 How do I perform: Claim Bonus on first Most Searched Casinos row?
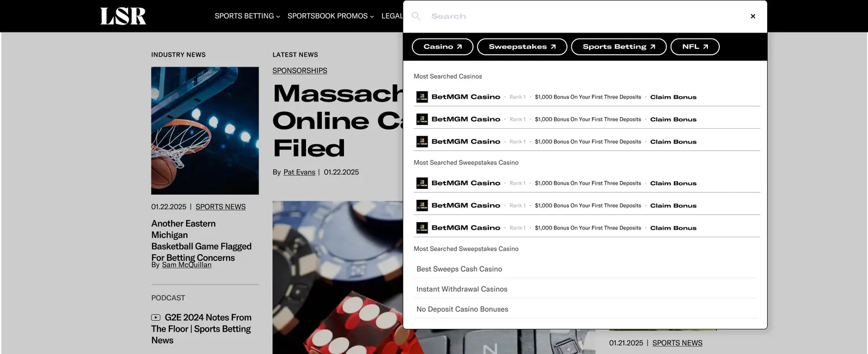click(673, 97)
